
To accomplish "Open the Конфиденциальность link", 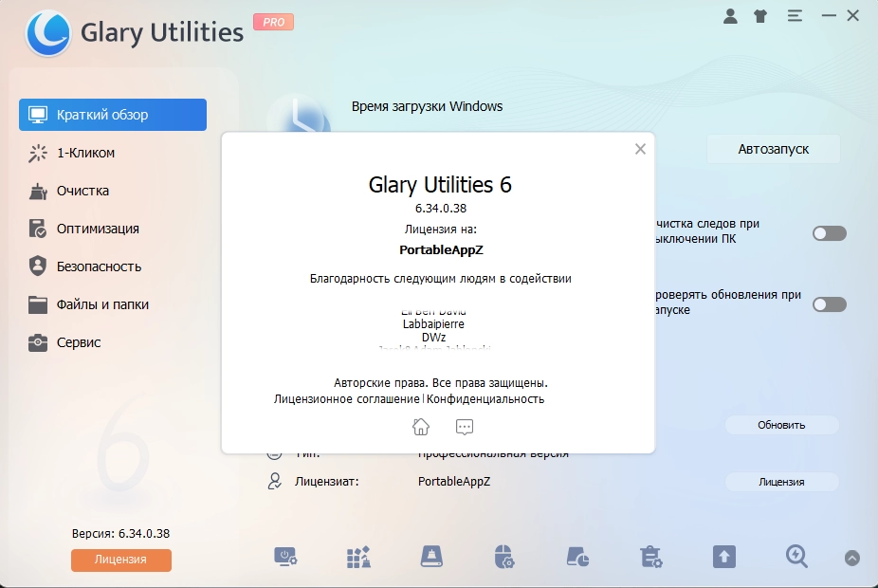I will [485, 398].
